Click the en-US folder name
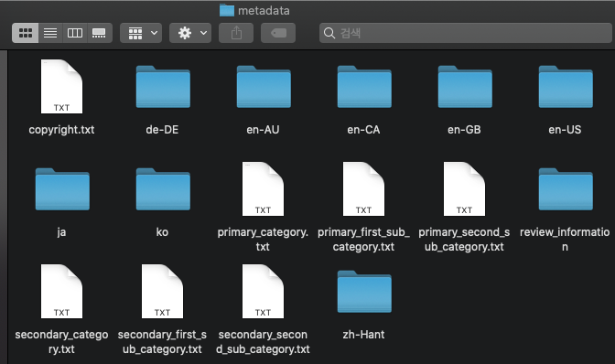The image size is (615, 364). tap(565, 130)
